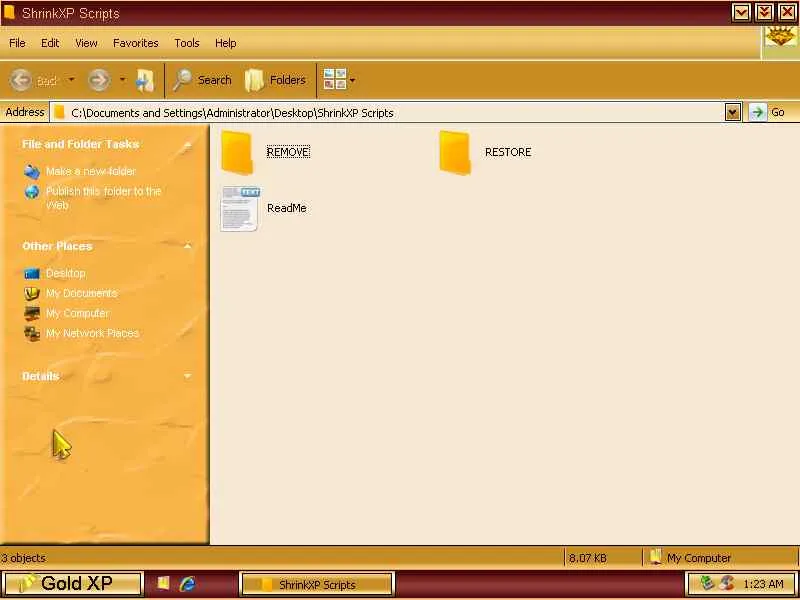Click the Forward arrow button

(99, 80)
